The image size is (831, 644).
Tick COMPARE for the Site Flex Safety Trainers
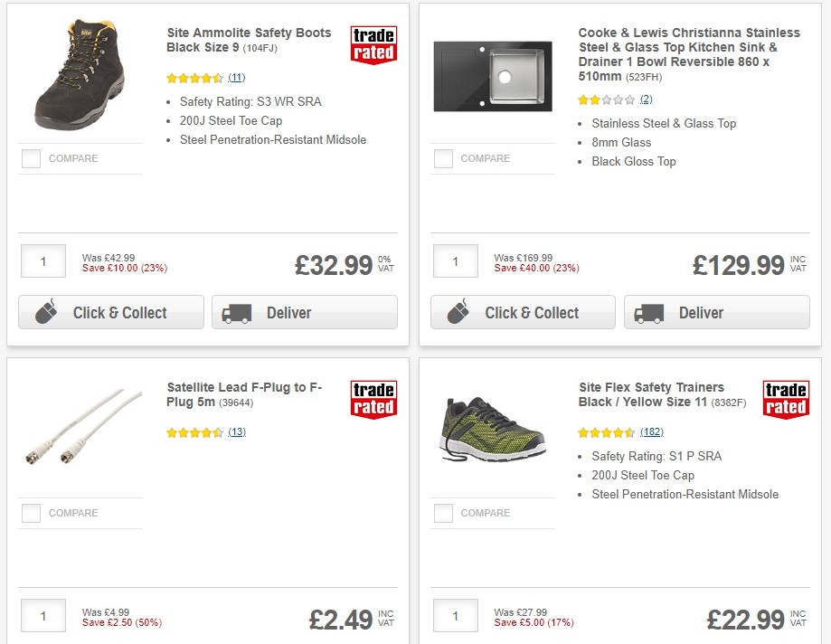coord(443,513)
